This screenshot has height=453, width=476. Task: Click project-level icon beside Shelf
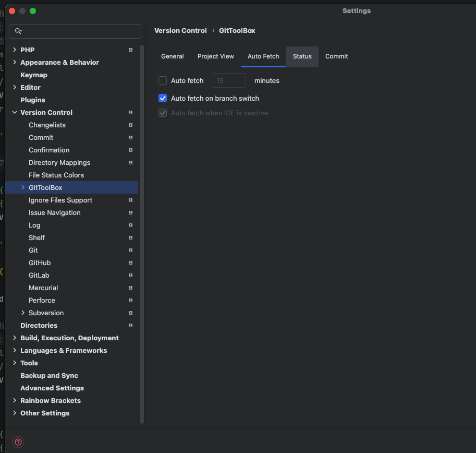[x=130, y=237]
